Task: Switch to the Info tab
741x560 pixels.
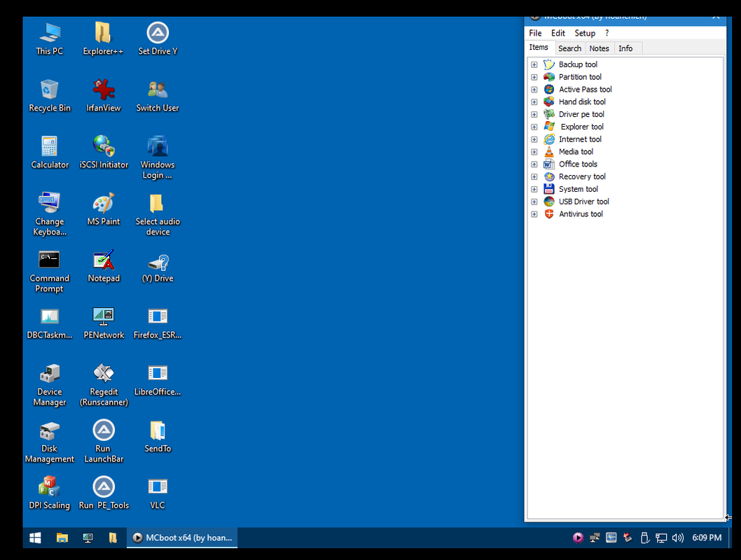Action: pyautogui.click(x=625, y=48)
